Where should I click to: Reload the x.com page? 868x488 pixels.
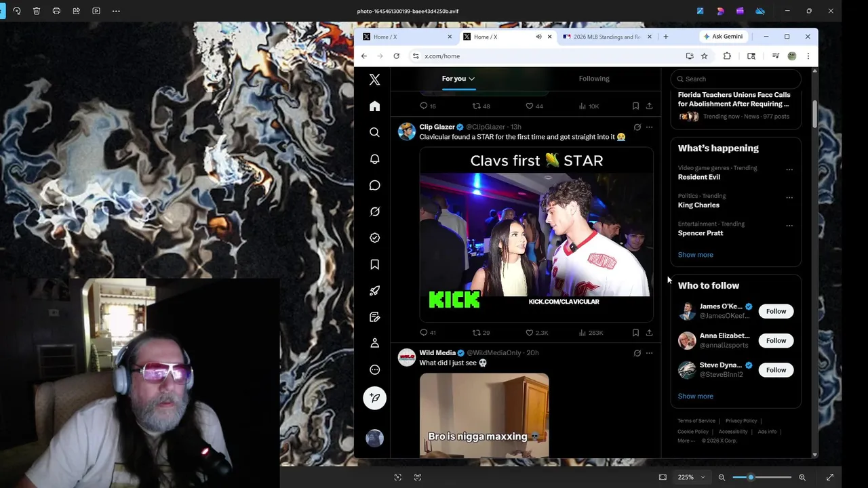pyautogui.click(x=396, y=56)
